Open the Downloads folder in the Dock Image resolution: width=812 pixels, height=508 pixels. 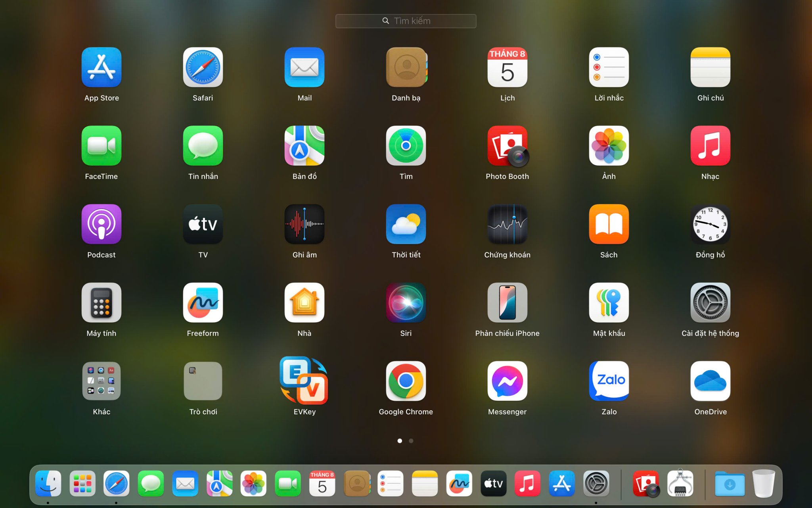tap(730, 483)
